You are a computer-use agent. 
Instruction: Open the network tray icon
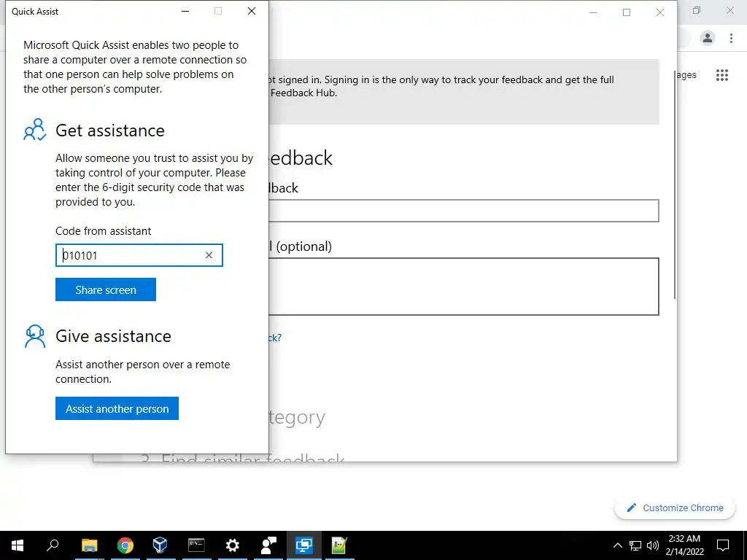[635, 545]
